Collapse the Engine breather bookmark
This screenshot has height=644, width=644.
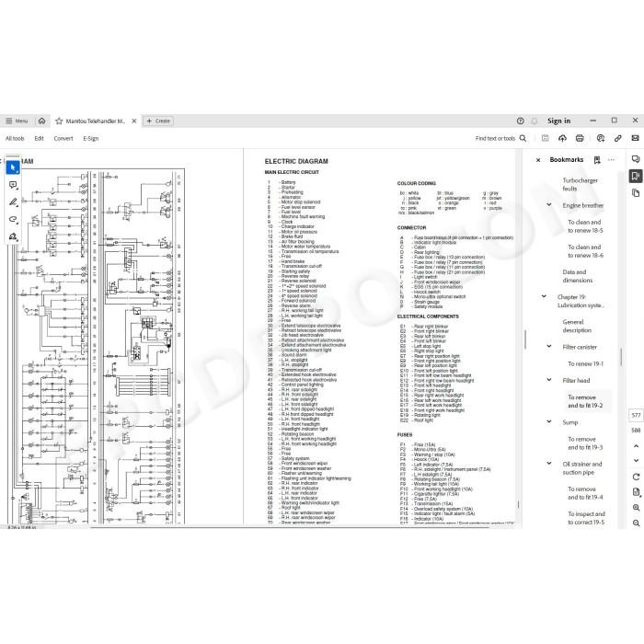[548, 204]
